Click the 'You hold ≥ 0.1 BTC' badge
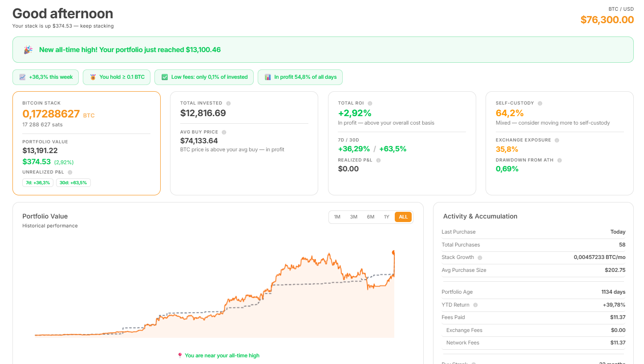Viewport: 644px width, 364px height. click(x=117, y=77)
